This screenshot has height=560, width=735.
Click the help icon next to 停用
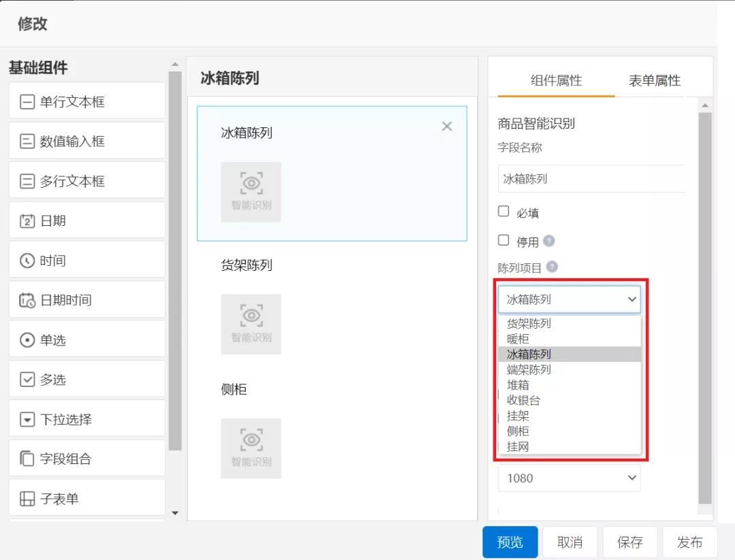pyautogui.click(x=551, y=240)
